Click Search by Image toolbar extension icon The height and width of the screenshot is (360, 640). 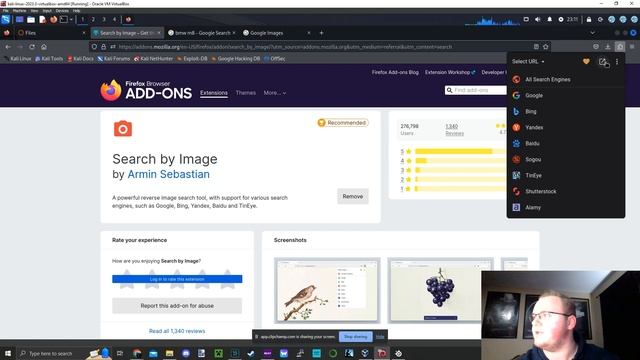pos(620,47)
